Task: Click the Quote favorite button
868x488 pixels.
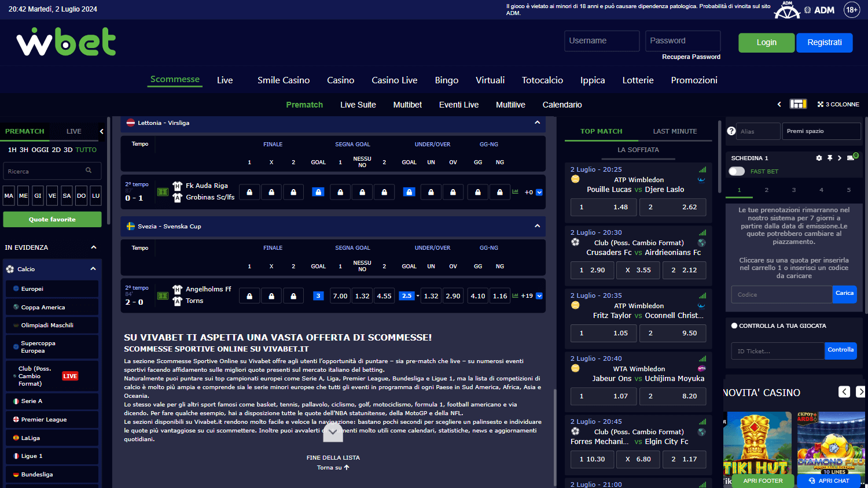Action: point(52,219)
